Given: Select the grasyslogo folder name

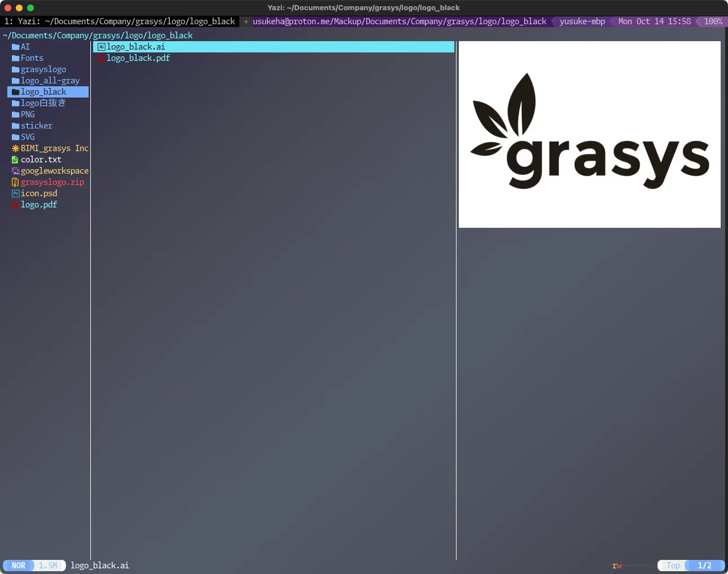Looking at the screenshot, I should click(x=43, y=69).
